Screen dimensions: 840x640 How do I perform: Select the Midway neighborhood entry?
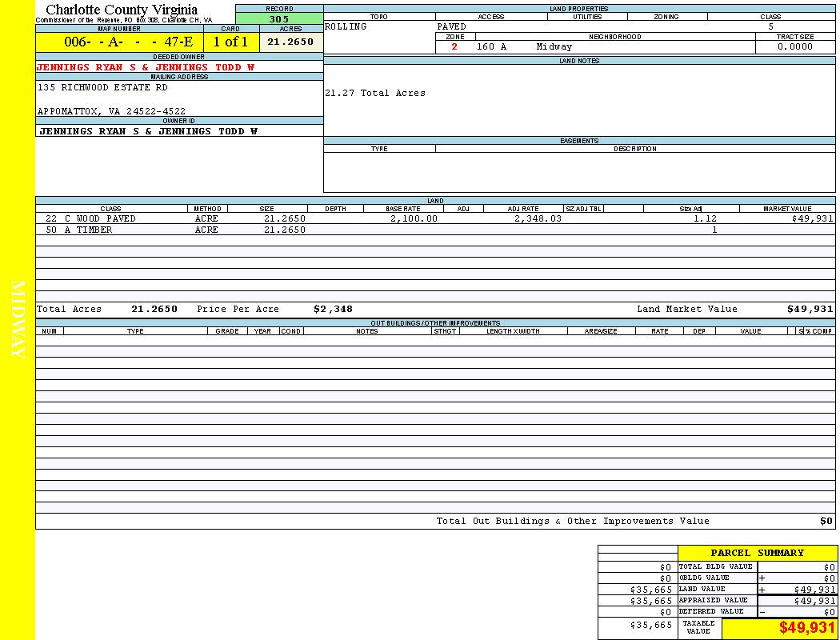tap(554, 46)
